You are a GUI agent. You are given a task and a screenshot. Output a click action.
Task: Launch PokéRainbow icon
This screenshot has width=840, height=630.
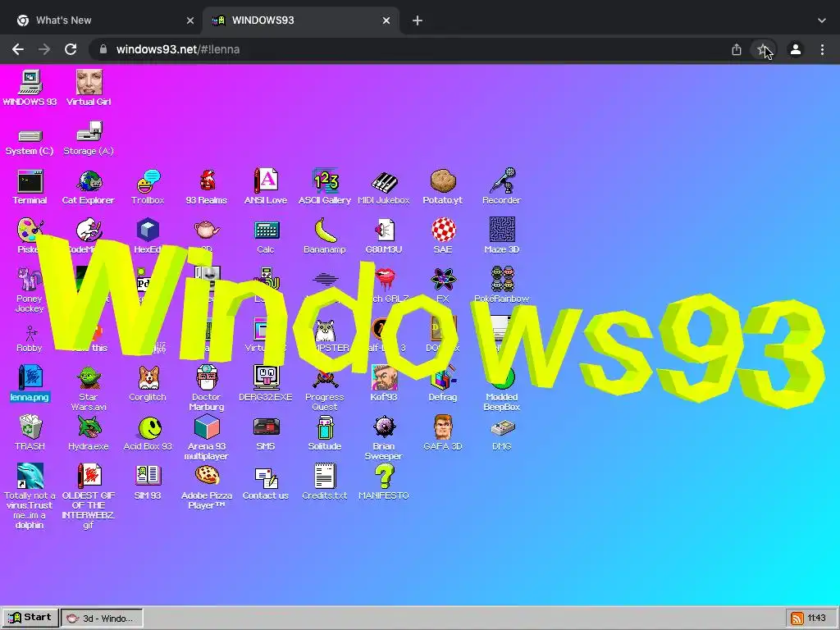point(501,285)
